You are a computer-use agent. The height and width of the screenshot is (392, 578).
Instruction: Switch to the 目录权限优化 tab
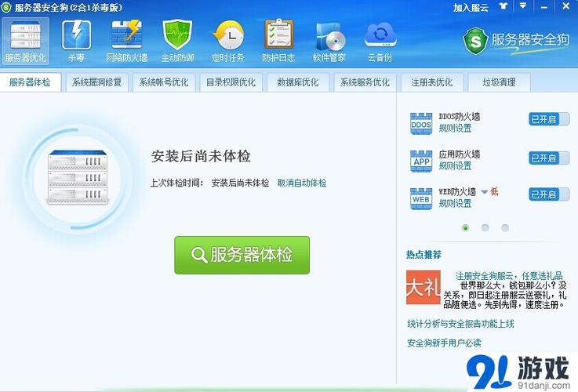(231, 82)
